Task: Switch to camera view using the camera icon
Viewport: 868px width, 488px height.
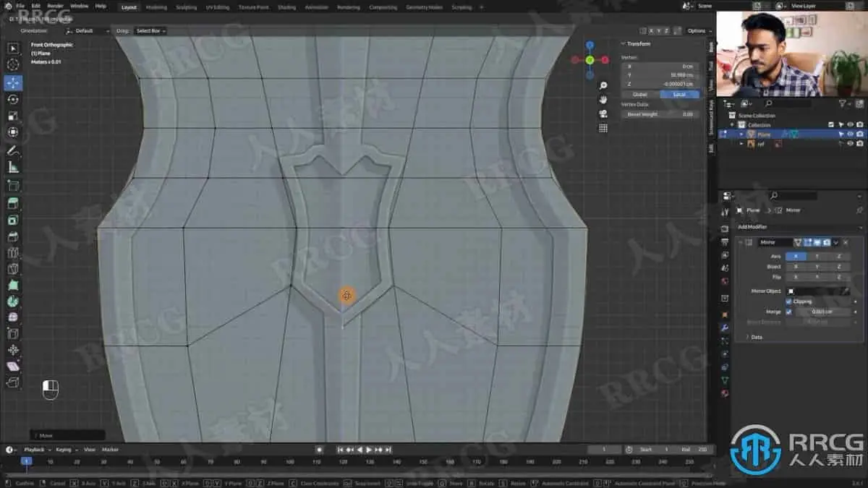Action: pos(603,114)
